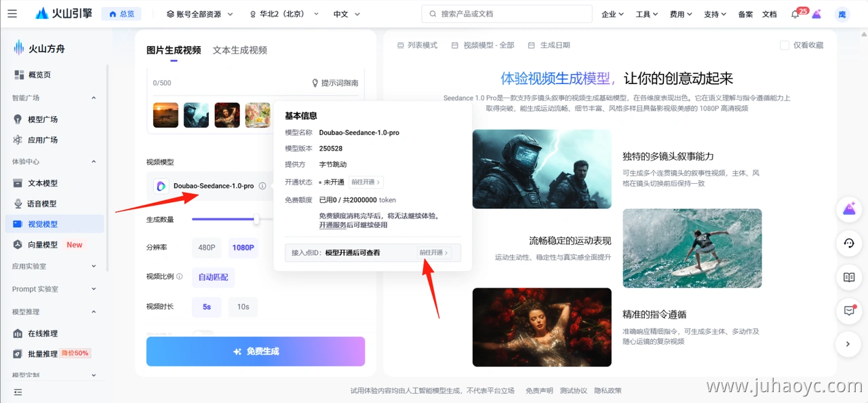Open the 企业 menu
Image resolution: width=868 pixels, height=403 pixels.
click(612, 14)
